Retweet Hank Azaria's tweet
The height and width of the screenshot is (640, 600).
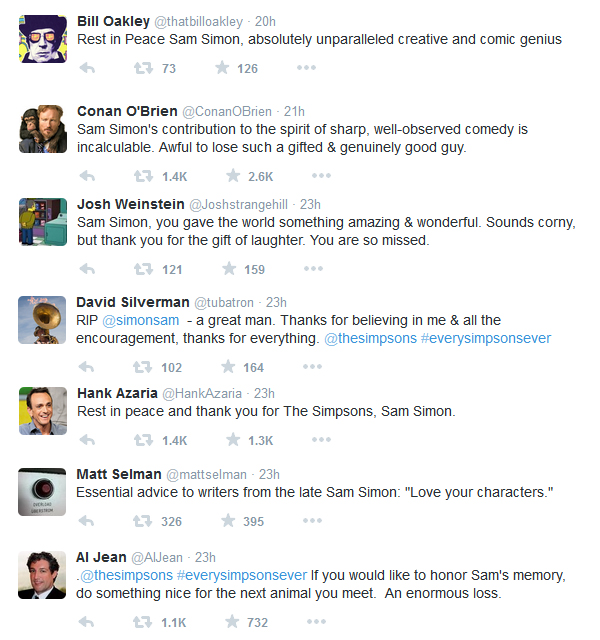click(143, 440)
